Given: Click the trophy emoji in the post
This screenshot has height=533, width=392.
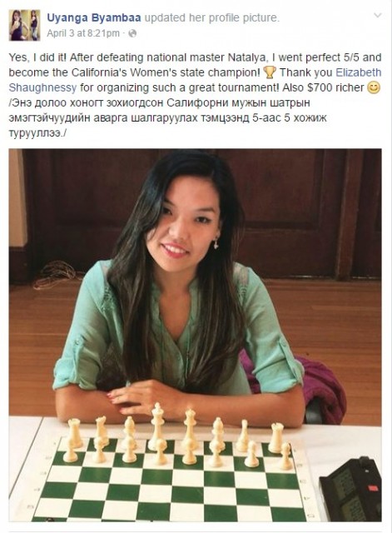Looking at the screenshot, I should 270,72.
